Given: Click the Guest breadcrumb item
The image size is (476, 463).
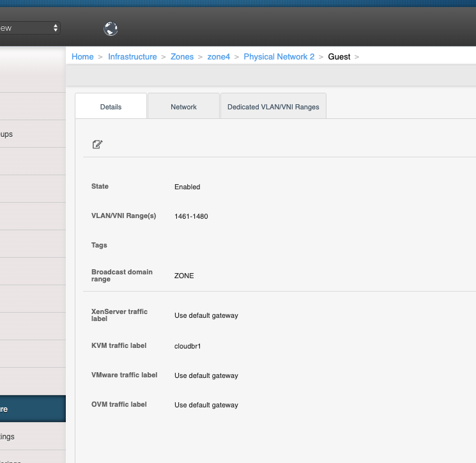Looking at the screenshot, I should 339,57.
